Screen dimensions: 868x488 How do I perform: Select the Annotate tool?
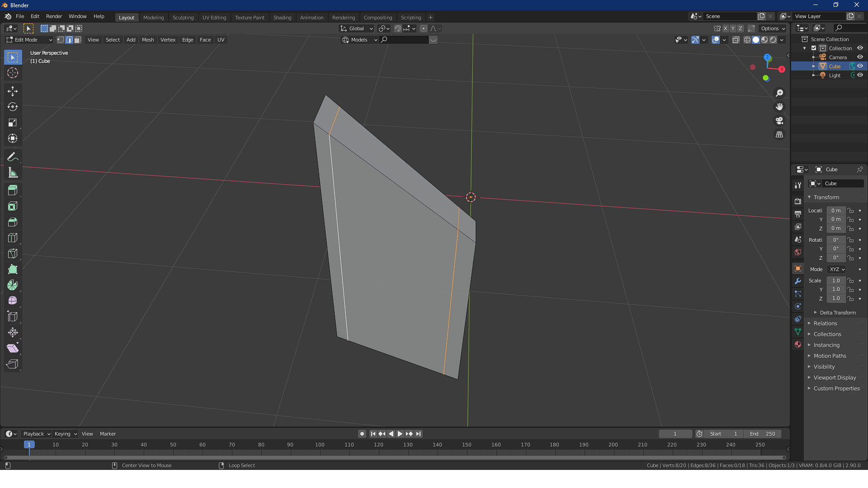(x=13, y=157)
